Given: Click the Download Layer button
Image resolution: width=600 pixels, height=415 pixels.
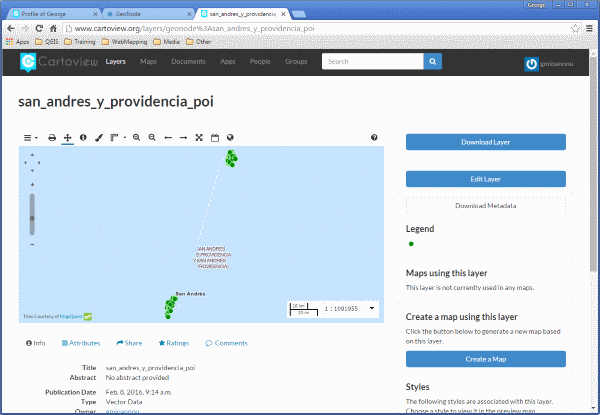Looking at the screenshot, I should tap(486, 142).
